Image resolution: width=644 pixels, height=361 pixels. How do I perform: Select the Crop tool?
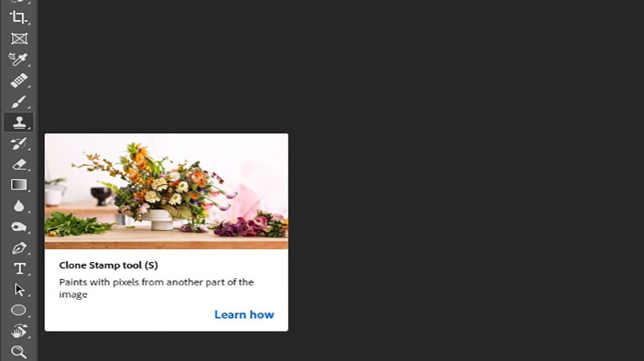(19, 17)
